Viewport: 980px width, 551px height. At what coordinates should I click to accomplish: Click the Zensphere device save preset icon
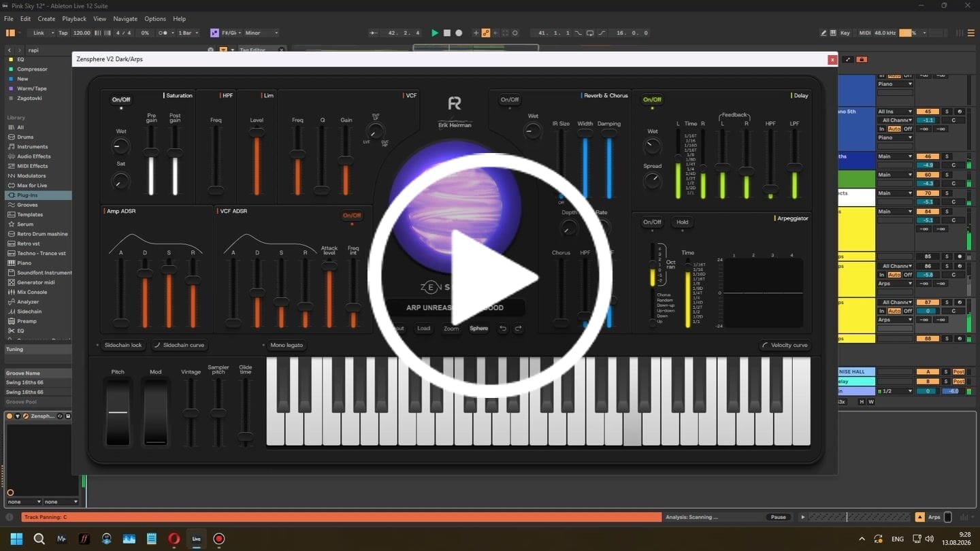(68, 416)
